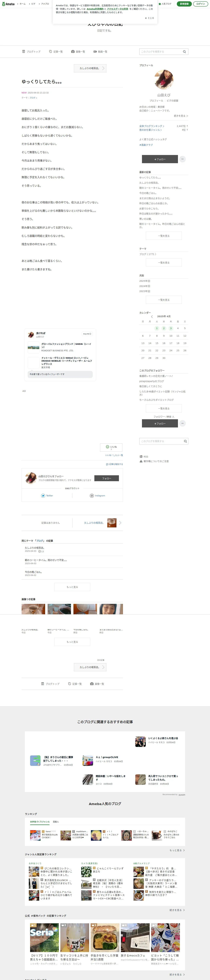Select day 1 in the calendar

coord(157,328)
